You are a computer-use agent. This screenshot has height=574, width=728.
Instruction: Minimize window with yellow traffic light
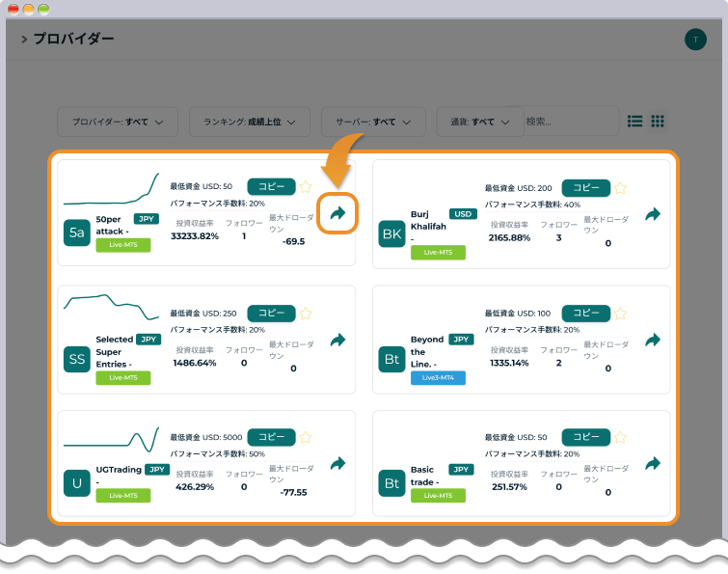click(28, 9)
